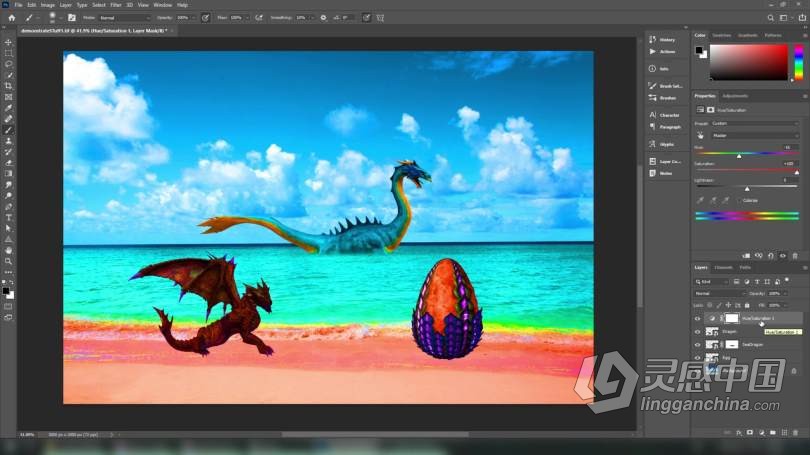Hide the Dragon layer
Image resolution: width=810 pixels, height=455 pixels.
click(x=697, y=332)
